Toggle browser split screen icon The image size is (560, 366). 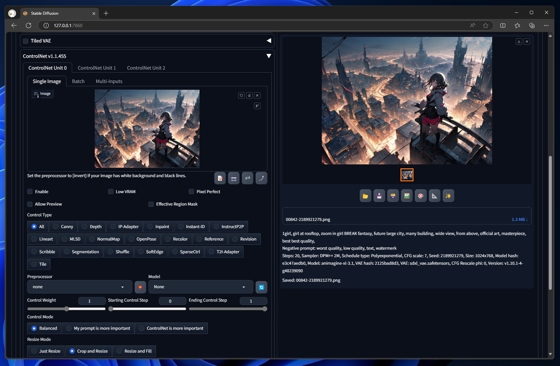click(502, 25)
